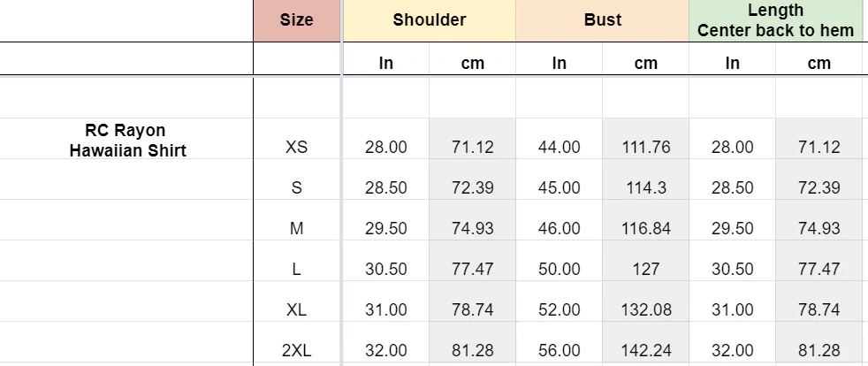The height and width of the screenshot is (366, 868).
Task: Select bust value 132.08 cm
Action: point(646,310)
